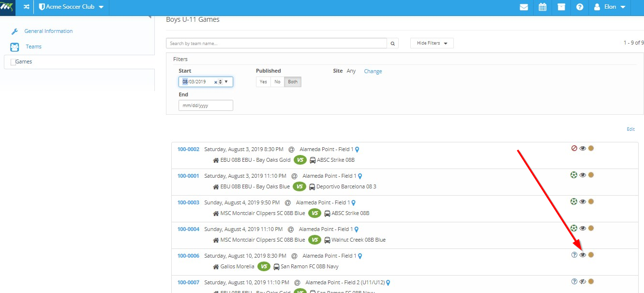This screenshot has width=644, height=293.
Task: Click the gold badge icon for game 100-0002
Action: (591, 148)
